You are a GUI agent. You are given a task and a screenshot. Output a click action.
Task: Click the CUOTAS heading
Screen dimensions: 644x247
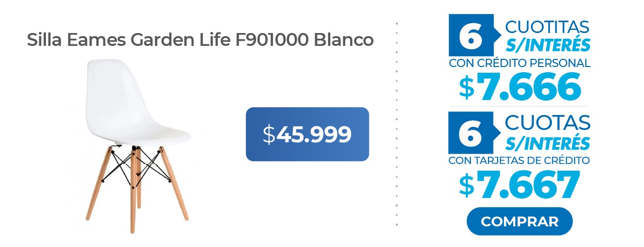pos(547,123)
